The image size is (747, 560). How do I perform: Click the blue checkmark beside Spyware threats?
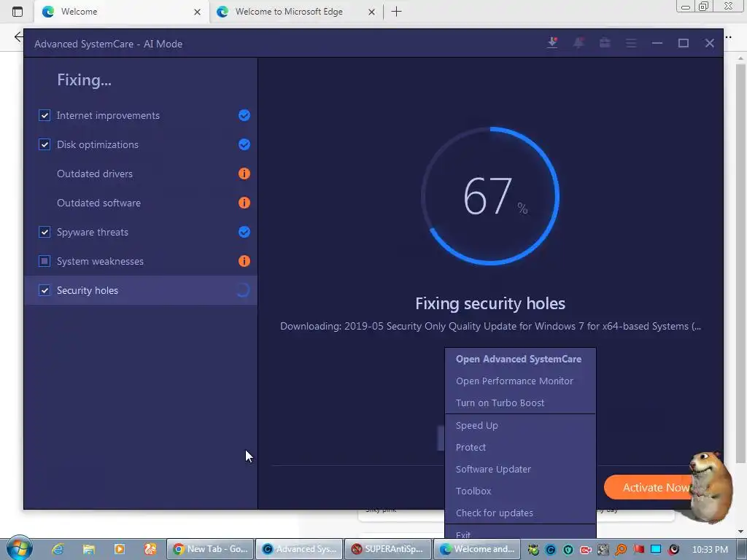point(244,232)
